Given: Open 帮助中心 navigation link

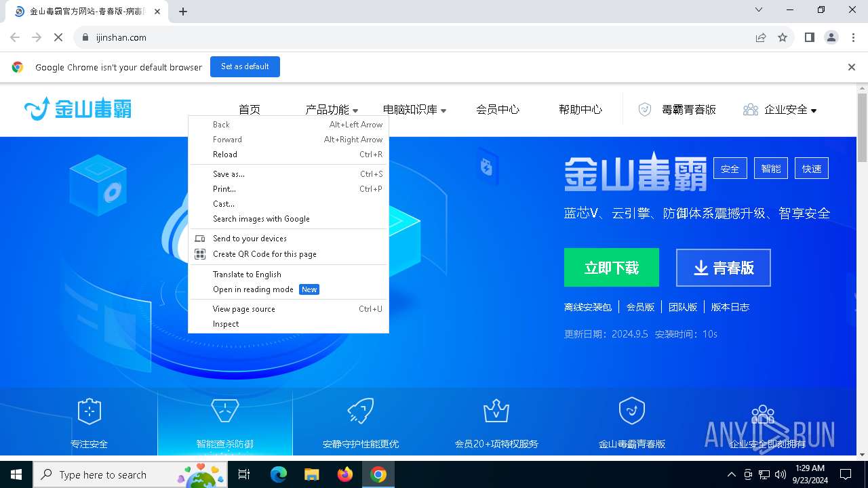Looking at the screenshot, I should pos(580,109).
